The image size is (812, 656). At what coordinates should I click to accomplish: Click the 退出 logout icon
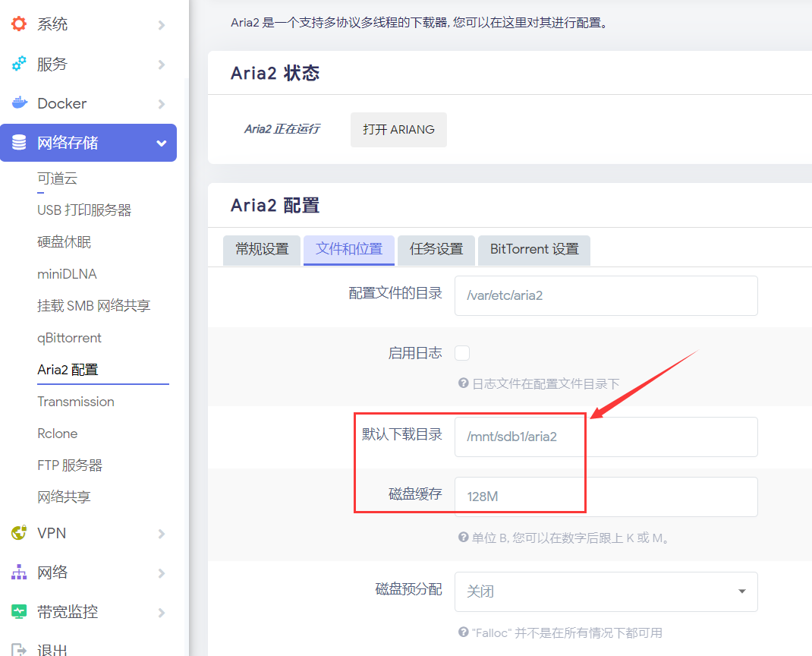pos(19,650)
